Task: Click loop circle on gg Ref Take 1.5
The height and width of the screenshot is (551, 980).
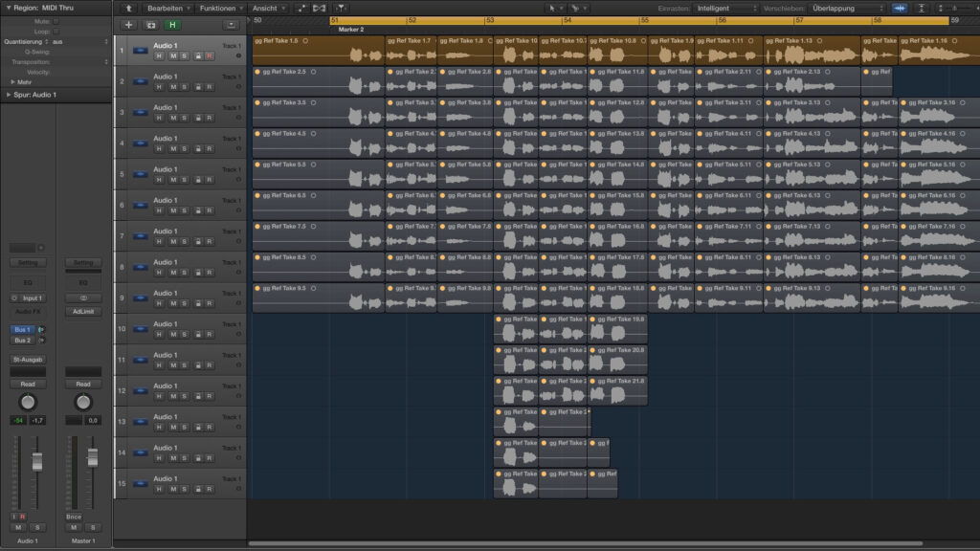Action: [305, 40]
